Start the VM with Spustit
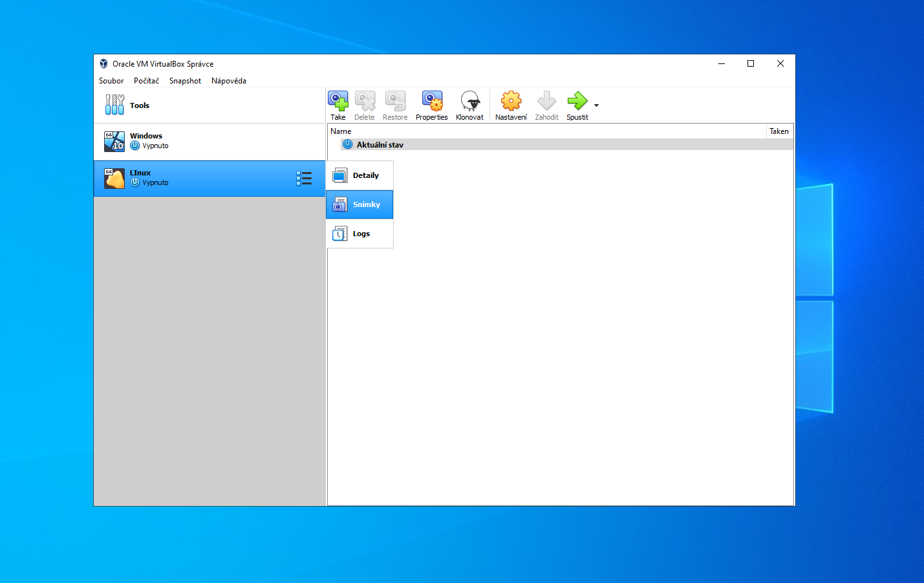 (577, 105)
